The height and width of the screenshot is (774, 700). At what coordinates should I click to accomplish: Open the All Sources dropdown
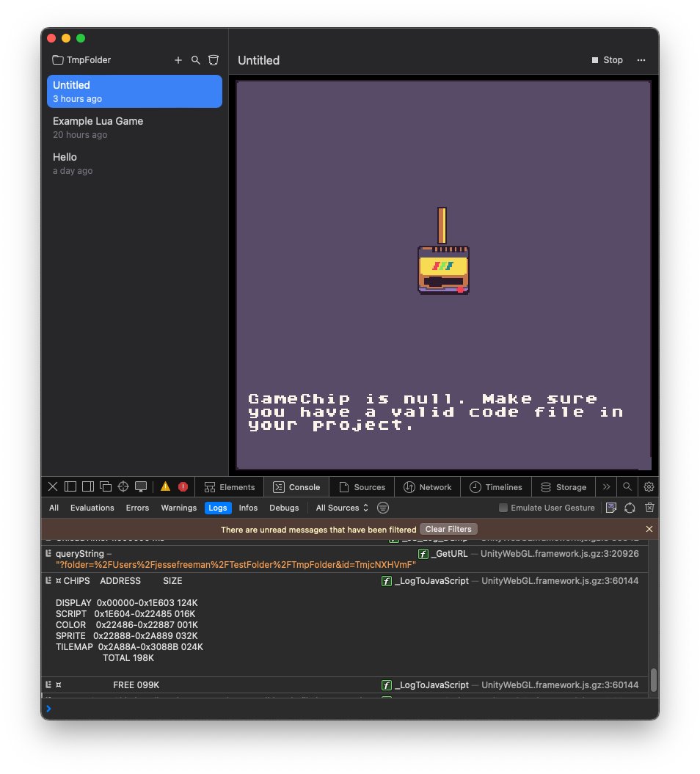coord(340,507)
